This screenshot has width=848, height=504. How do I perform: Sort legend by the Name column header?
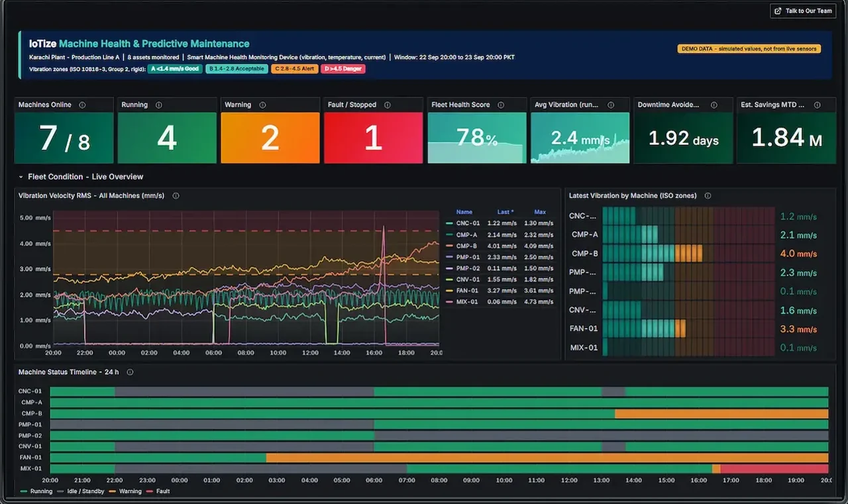464,212
